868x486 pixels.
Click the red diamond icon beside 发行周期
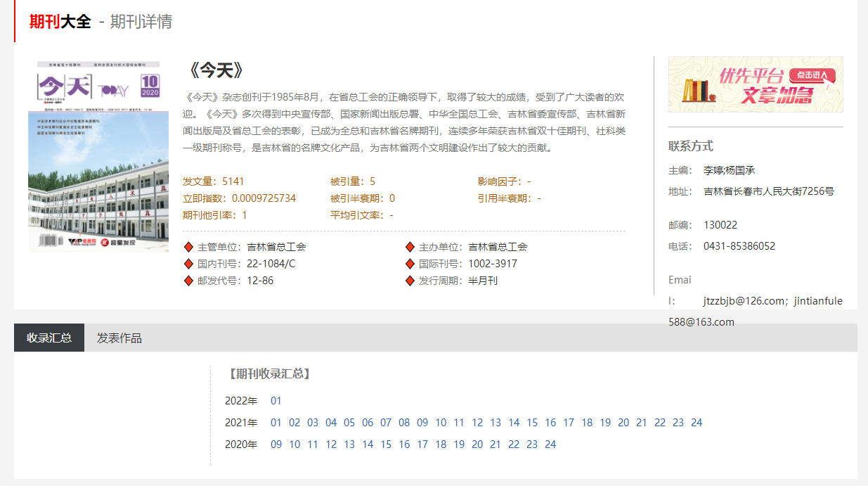[410, 281]
